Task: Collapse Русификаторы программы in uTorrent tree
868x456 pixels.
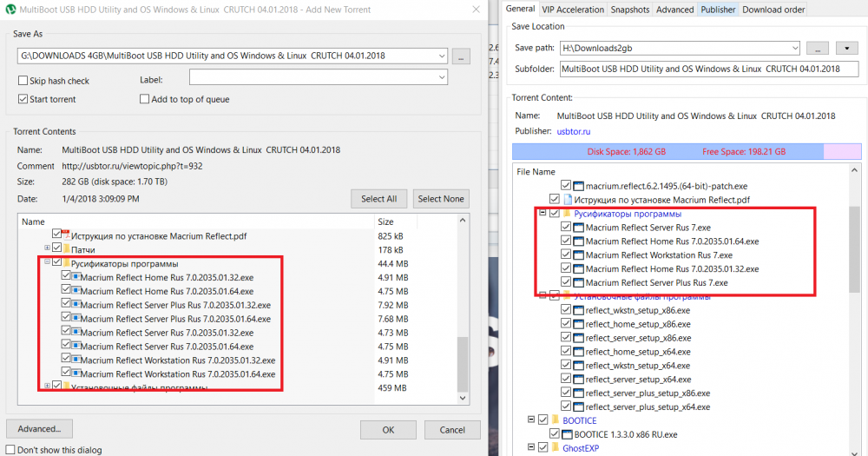Action: point(47,261)
